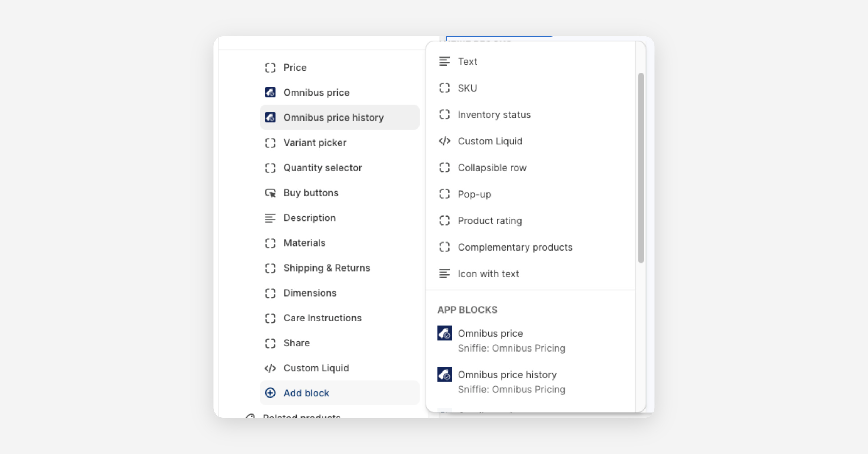This screenshot has width=868, height=454.
Task: Select the Quantity selector block
Action: (x=322, y=168)
